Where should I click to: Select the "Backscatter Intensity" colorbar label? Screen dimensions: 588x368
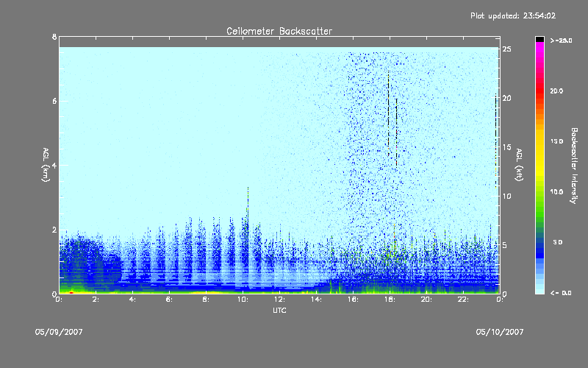(574, 166)
